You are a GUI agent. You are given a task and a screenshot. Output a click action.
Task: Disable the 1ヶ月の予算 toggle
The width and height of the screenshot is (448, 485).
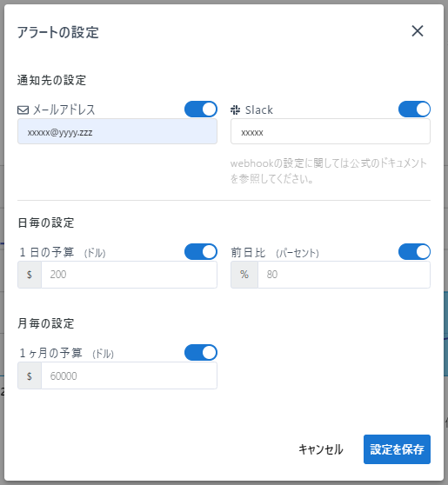point(201,353)
